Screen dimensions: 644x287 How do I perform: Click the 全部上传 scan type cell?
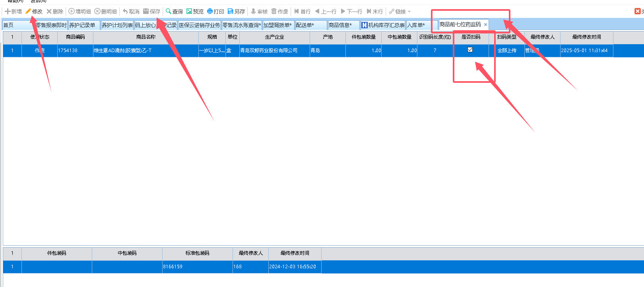(x=507, y=51)
